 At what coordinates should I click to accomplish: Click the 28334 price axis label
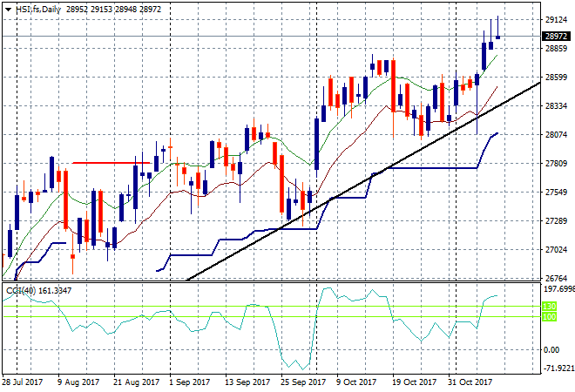(x=556, y=106)
